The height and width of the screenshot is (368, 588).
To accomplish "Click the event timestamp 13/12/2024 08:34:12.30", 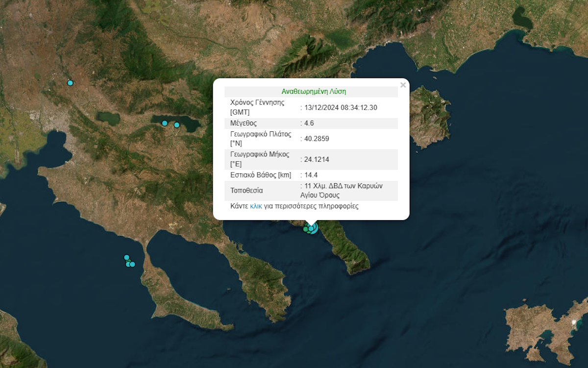I will 341,107.
